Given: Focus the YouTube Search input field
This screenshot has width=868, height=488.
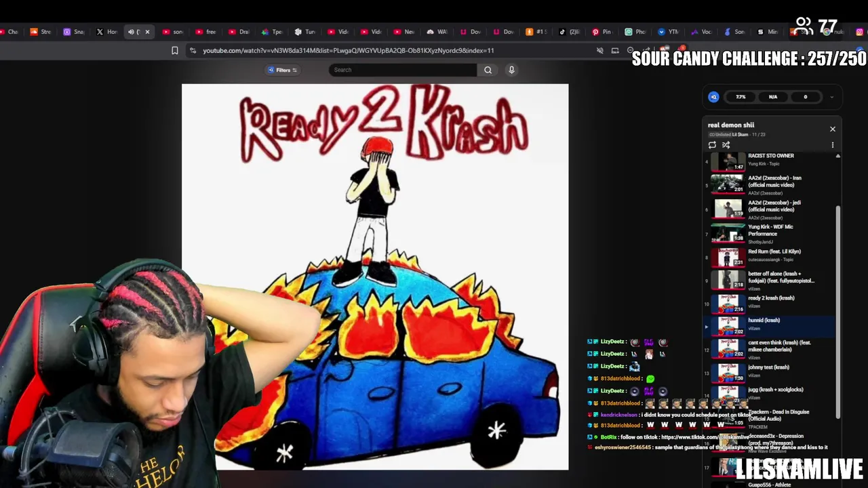Looking at the screenshot, I should [403, 70].
